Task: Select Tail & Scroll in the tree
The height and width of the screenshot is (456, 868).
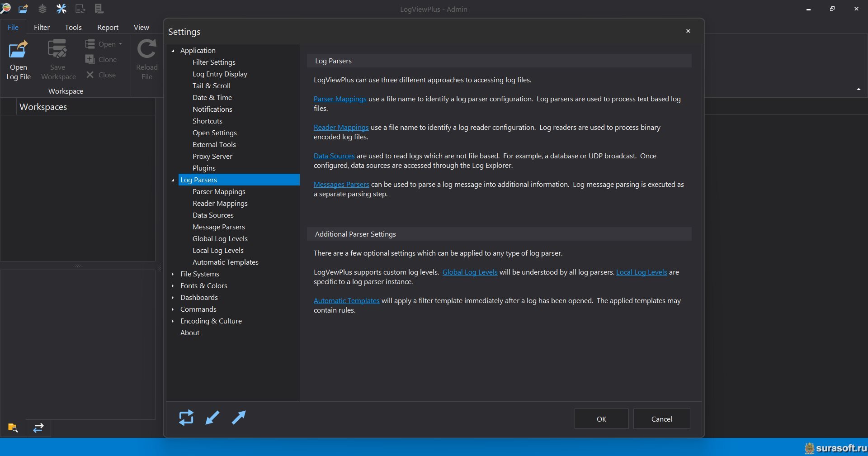Action: point(211,85)
